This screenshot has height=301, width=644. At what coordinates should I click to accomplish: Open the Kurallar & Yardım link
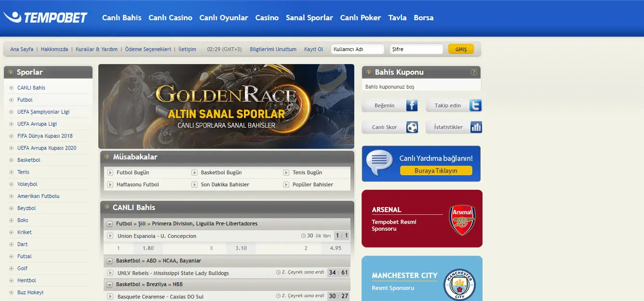(96, 49)
